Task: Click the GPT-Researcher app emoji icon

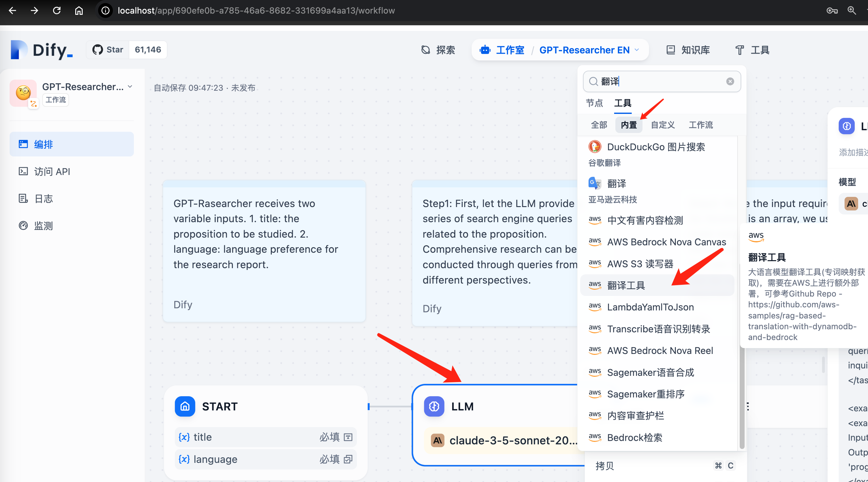Action: click(x=23, y=93)
